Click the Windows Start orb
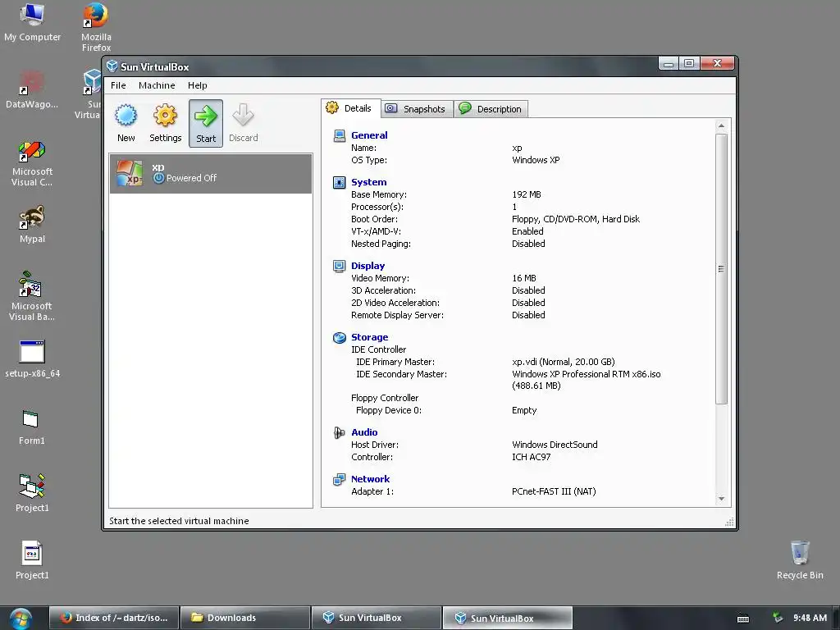This screenshot has width=840, height=630. (x=21, y=619)
